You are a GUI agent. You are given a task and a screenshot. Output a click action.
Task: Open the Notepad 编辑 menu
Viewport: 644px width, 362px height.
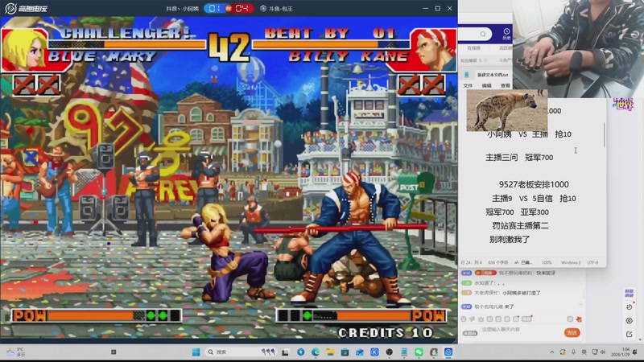coord(487,86)
